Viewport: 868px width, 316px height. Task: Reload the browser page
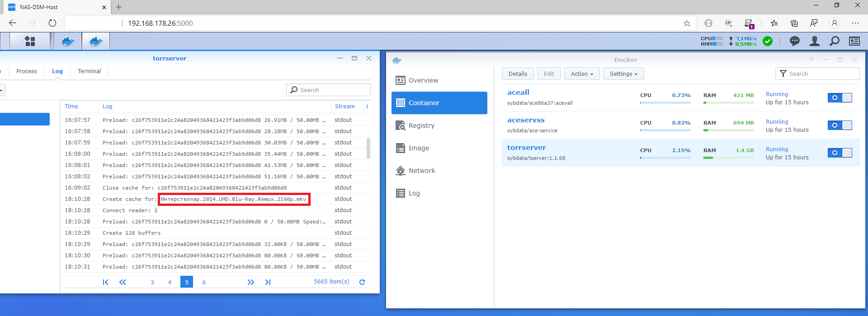coord(52,23)
